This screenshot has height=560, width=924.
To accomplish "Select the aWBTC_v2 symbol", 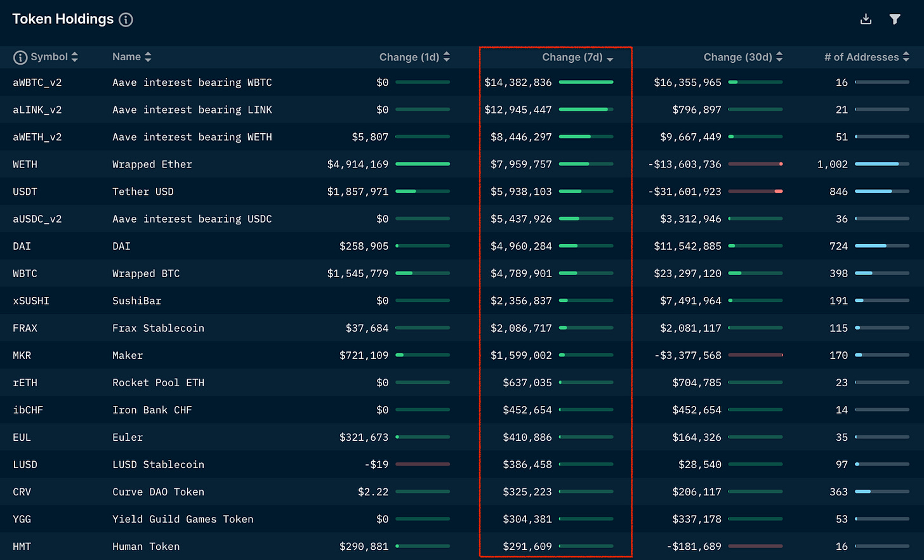I will 37,82.
